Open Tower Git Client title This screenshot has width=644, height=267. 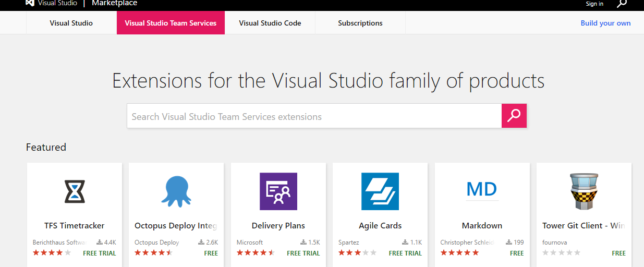point(584,226)
